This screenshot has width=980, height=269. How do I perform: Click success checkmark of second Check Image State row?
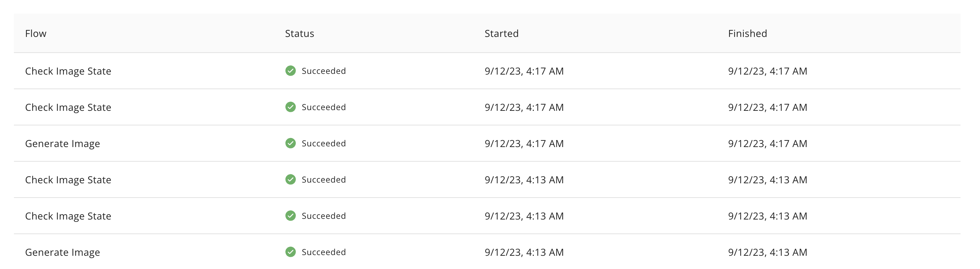pyautogui.click(x=290, y=107)
